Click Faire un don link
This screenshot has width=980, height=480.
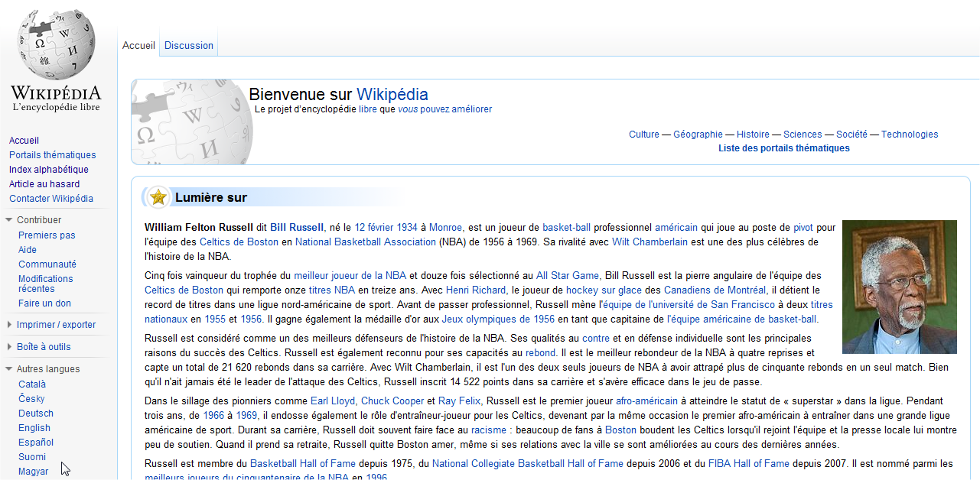(x=44, y=303)
